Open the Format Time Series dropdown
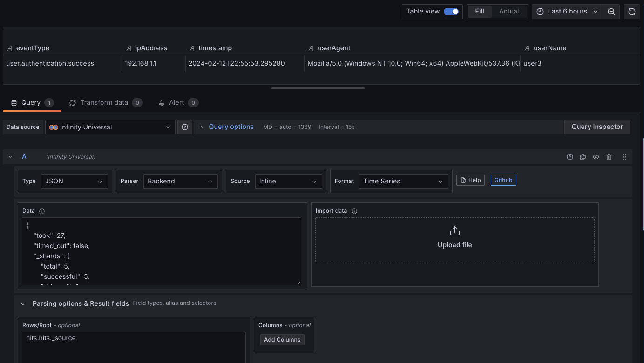 point(403,181)
